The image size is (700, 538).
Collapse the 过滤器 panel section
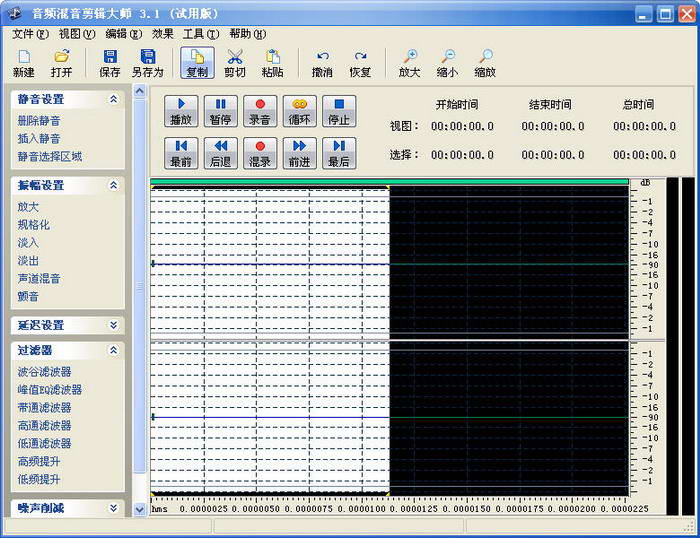point(113,350)
